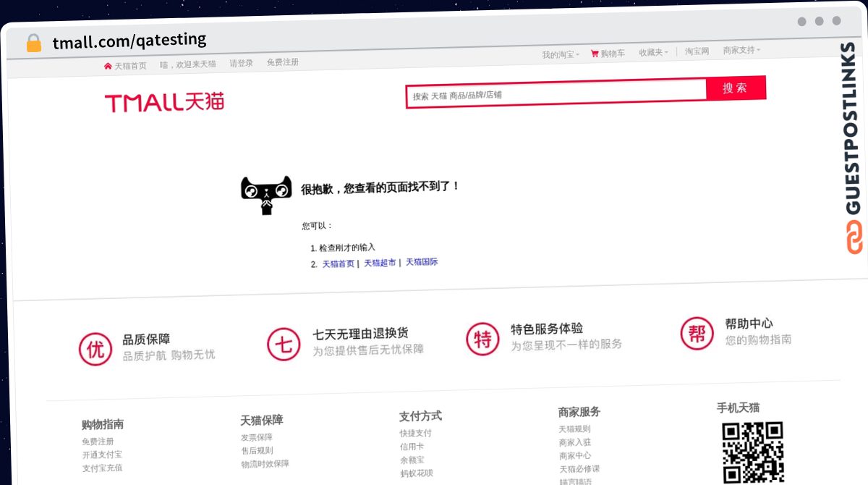Click 信用卡 footer link
The width and height of the screenshot is (868, 485).
point(412,447)
